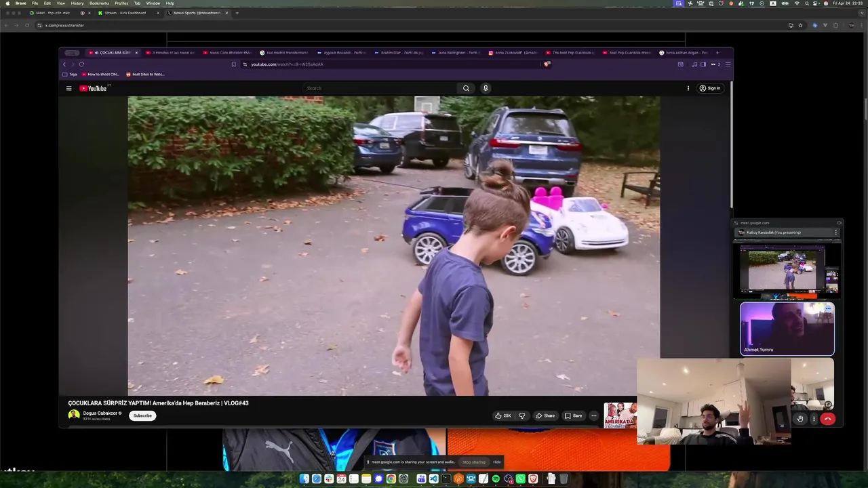Switch to Jude Bellingham tab
Image resolution: width=868 pixels, height=488 pixels.
457,52
